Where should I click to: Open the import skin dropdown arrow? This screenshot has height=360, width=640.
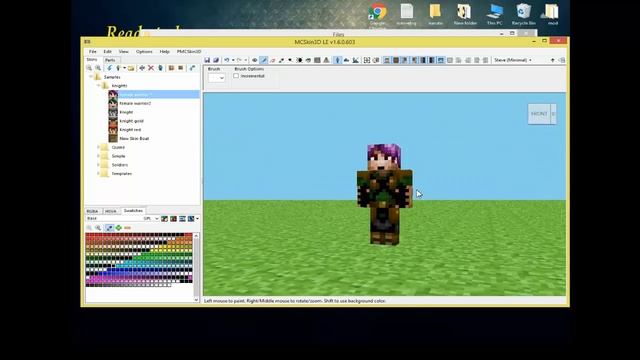(x=124, y=68)
